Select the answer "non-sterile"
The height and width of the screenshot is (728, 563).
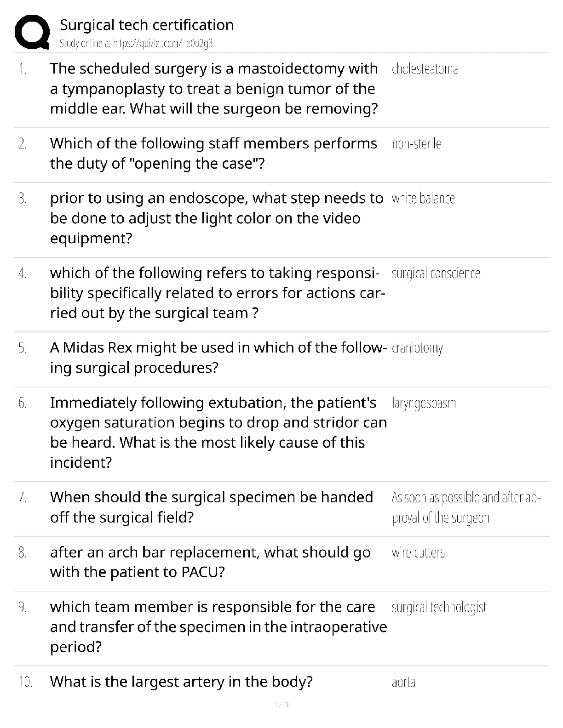coord(416,144)
